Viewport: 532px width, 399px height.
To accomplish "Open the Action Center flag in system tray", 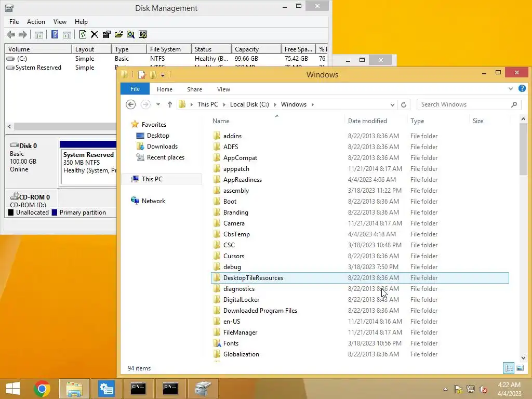I will (458, 389).
